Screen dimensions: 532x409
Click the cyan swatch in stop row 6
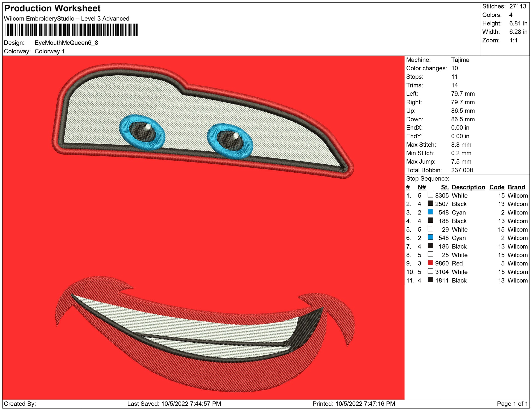tap(430, 237)
